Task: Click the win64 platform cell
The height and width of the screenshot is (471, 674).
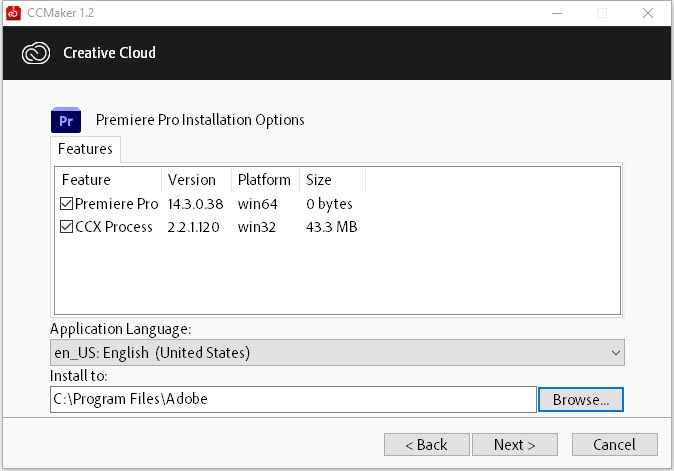Action: pyautogui.click(x=257, y=204)
